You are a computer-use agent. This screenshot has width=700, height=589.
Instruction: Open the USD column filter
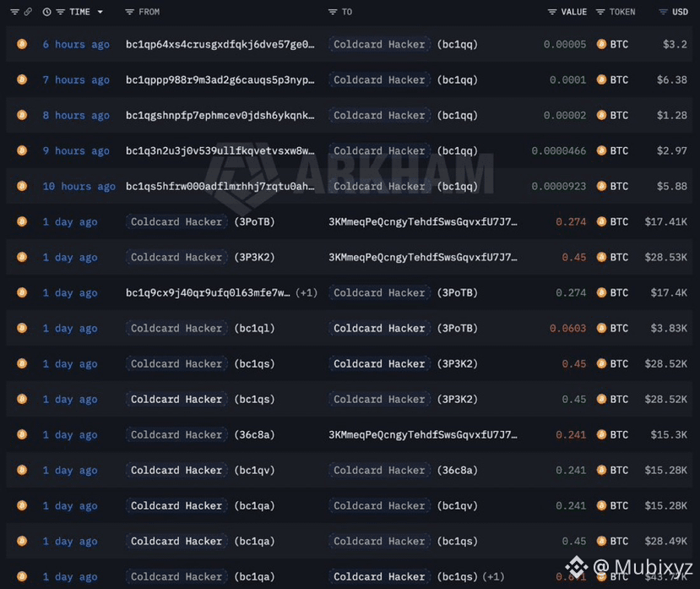click(x=663, y=12)
